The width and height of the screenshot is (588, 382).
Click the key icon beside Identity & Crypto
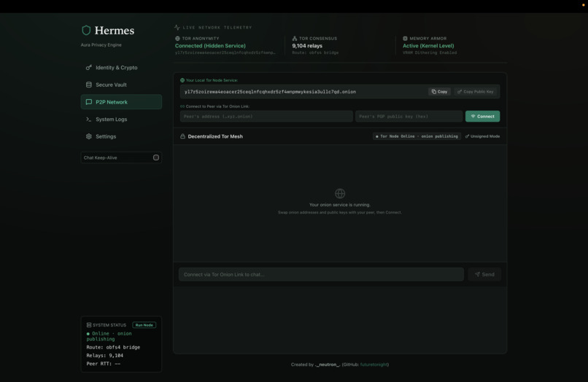click(x=89, y=68)
